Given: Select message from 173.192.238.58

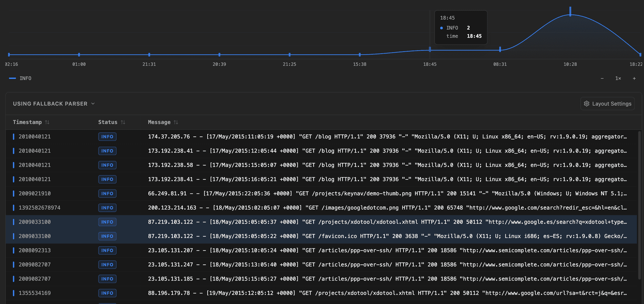Looking at the screenshot, I should pyautogui.click(x=387, y=165).
